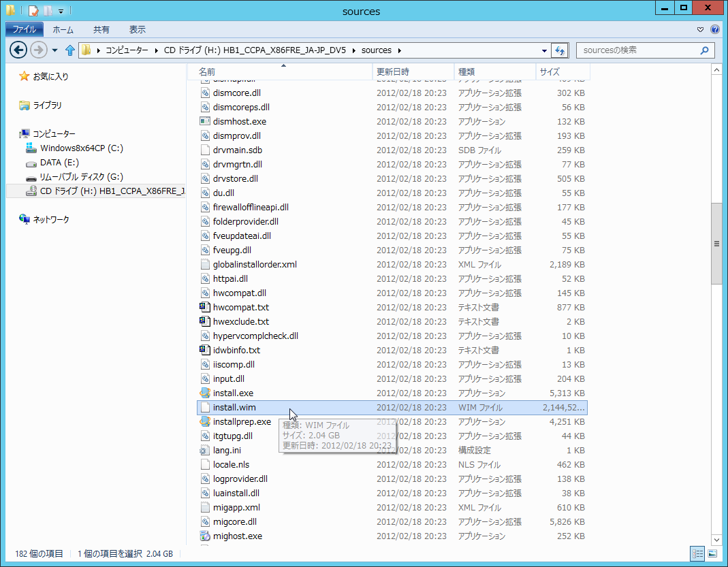Select hwcompat.txt file icon
The height and width of the screenshot is (567, 728).
205,307
